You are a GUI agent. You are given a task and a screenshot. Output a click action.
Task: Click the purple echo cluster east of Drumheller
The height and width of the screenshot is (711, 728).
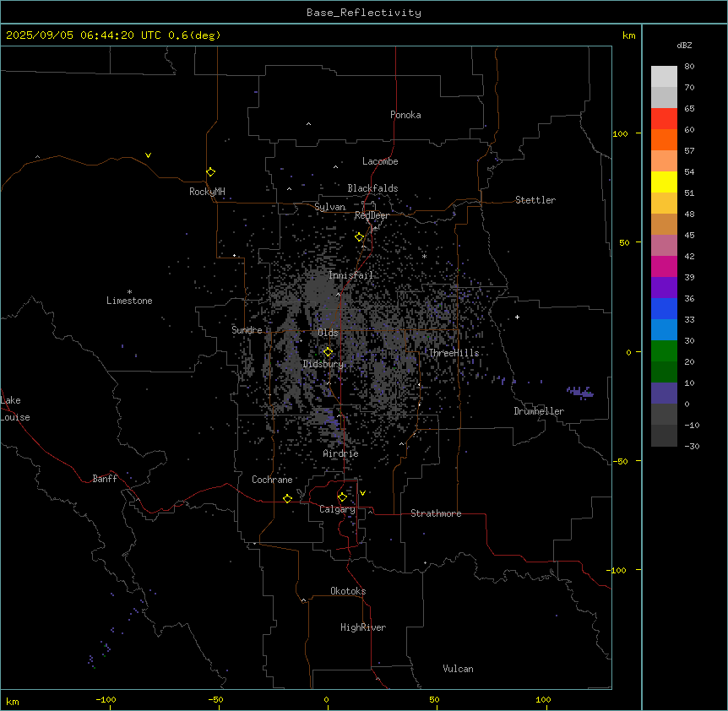tap(579, 392)
